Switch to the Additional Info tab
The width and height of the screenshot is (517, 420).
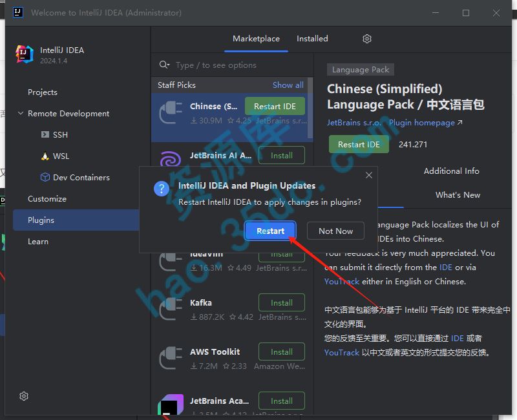(451, 171)
